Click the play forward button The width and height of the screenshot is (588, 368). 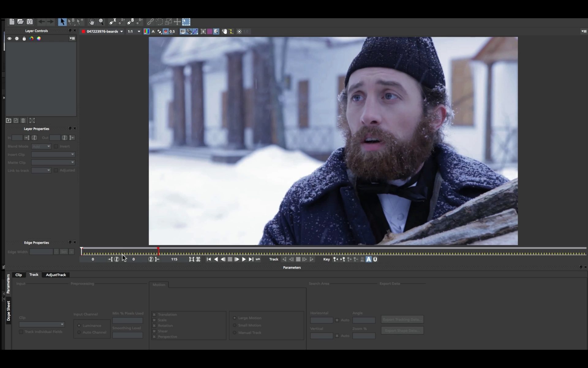[x=244, y=259]
